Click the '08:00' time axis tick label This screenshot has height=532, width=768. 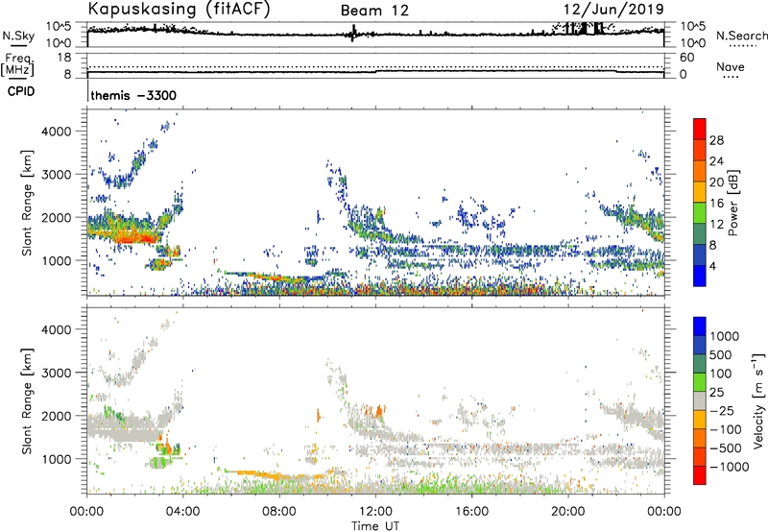pyautogui.click(x=279, y=512)
